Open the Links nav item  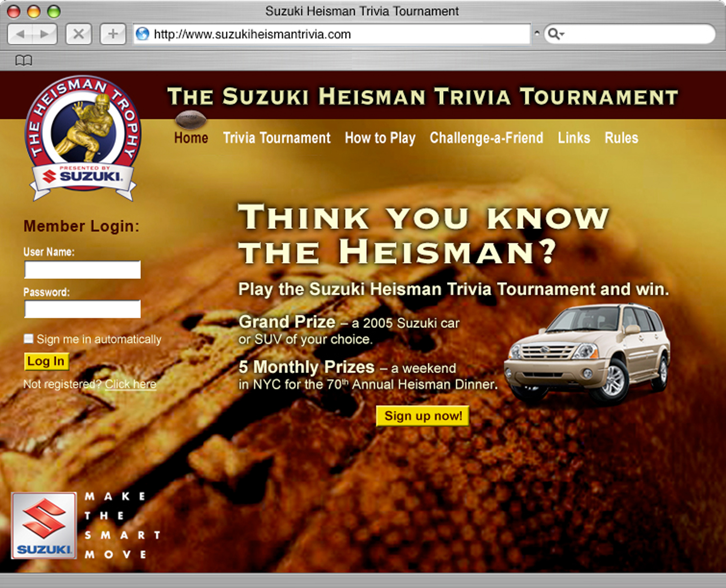(574, 138)
